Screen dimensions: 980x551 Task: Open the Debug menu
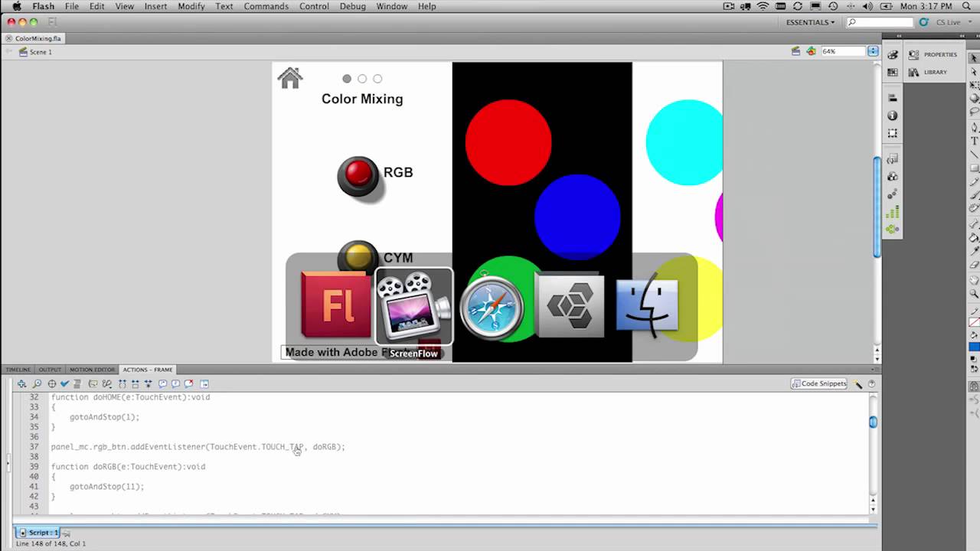click(352, 6)
